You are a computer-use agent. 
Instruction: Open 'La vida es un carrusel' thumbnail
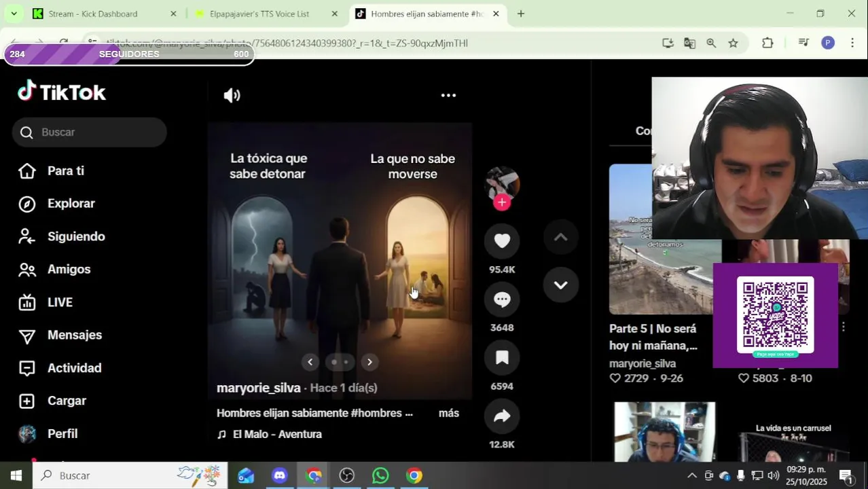pos(793,432)
